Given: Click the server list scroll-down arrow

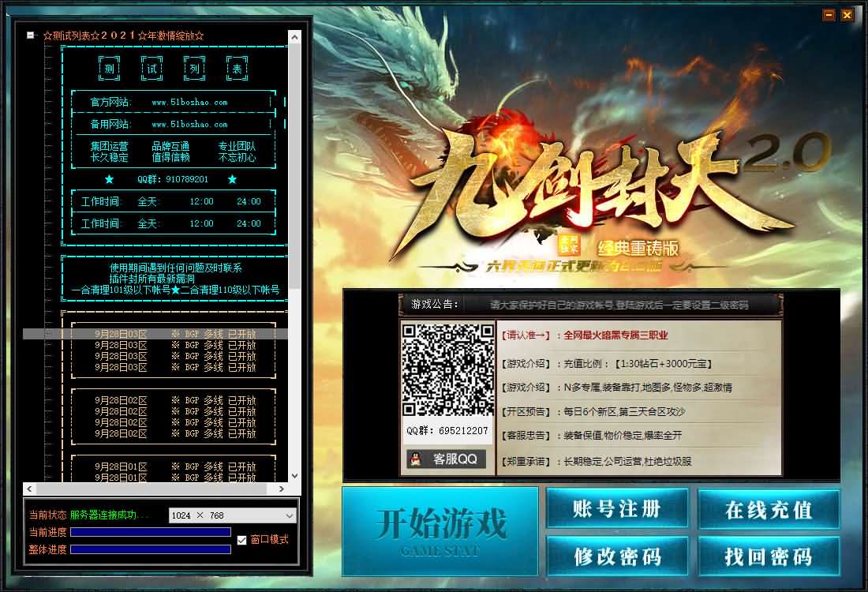Looking at the screenshot, I should [x=294, y=476].
